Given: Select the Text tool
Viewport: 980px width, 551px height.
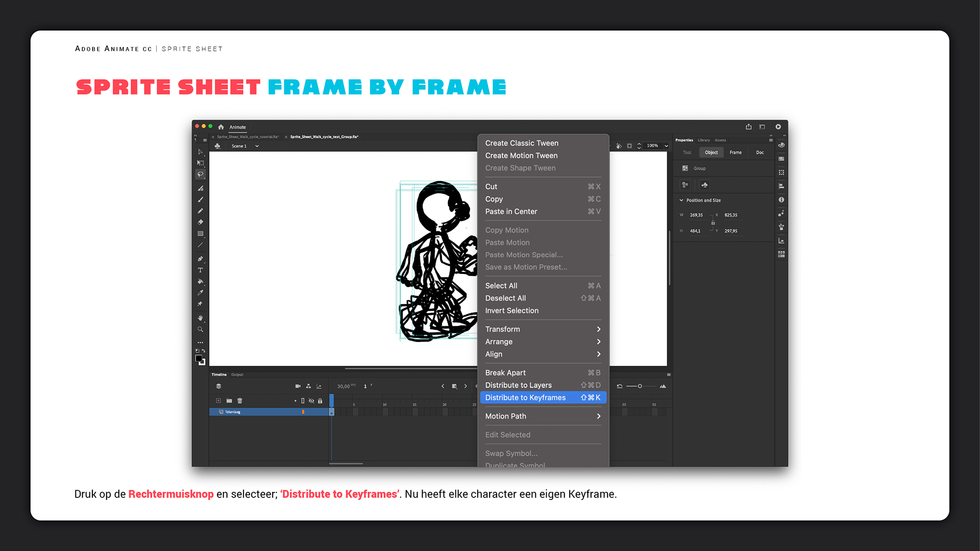Looking at the screenshot, I should point(201,270).
